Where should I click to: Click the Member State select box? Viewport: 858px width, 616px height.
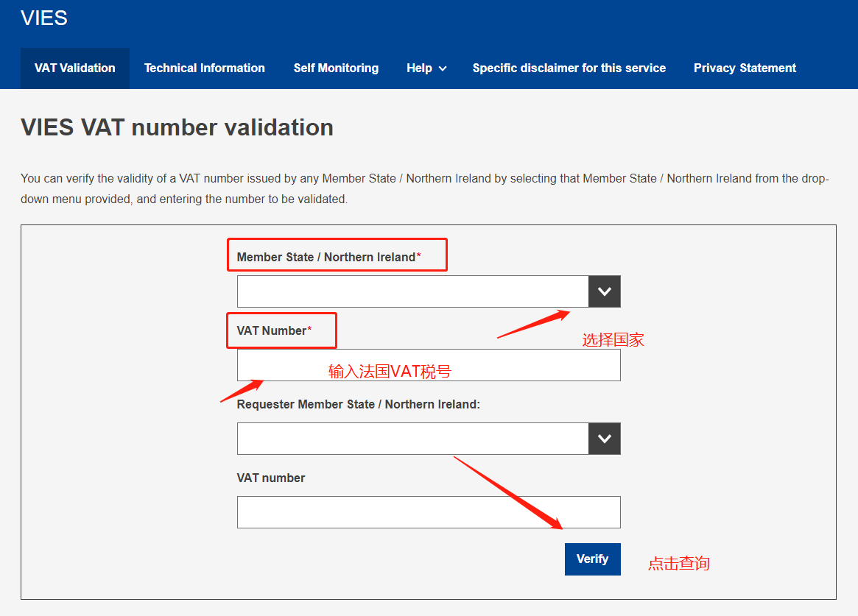(x=412, y=291)
